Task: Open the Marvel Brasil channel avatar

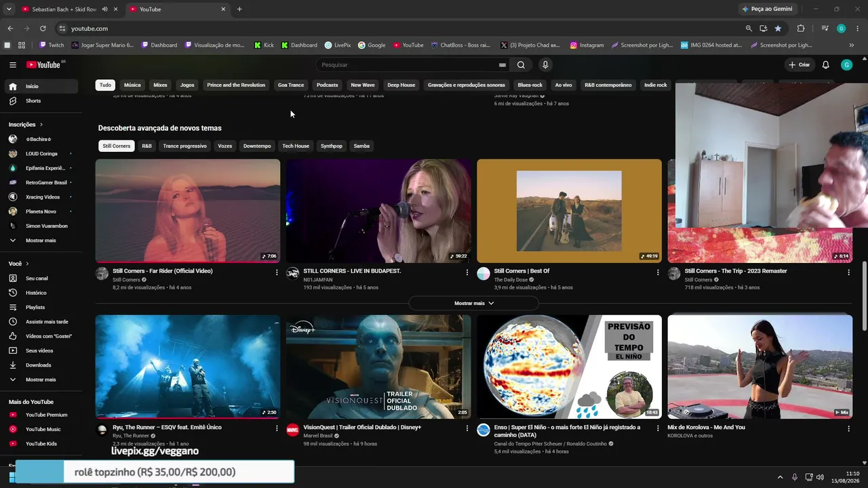Action: 292,430
